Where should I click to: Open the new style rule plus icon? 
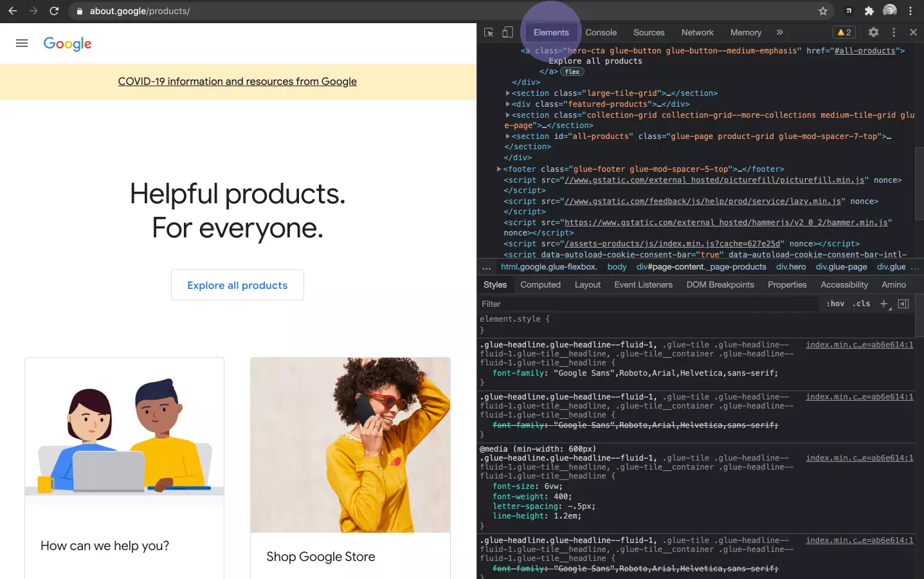[883, 304]
